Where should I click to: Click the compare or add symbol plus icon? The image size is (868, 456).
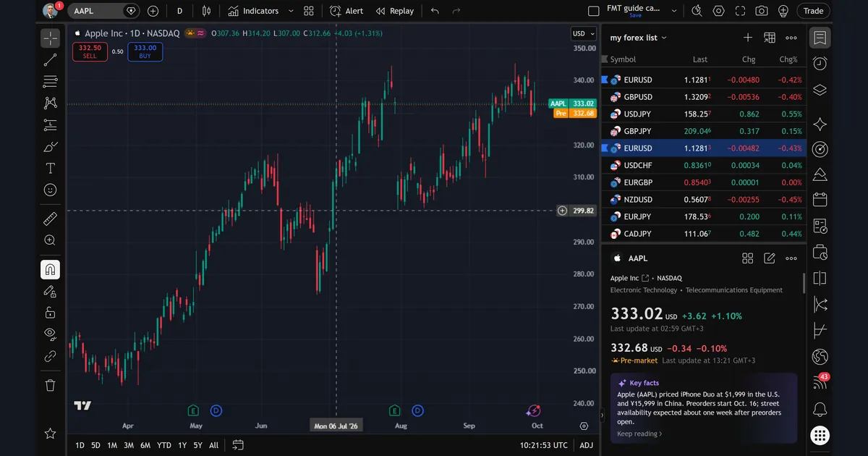click(x=153, y=11)
